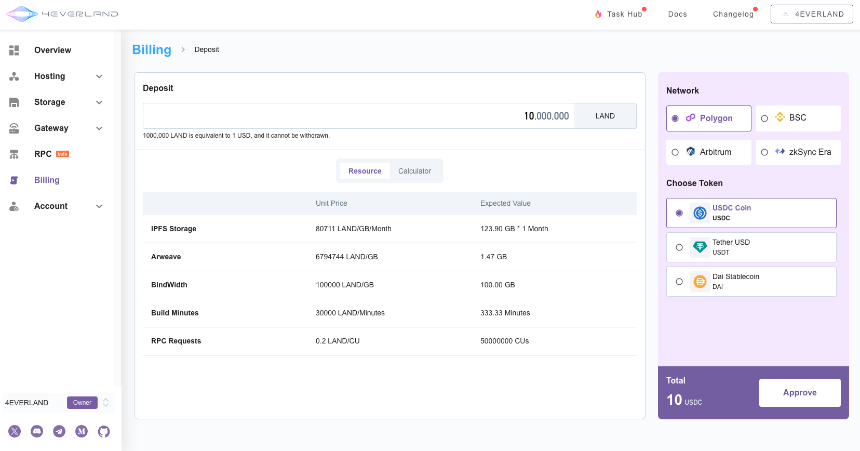Select the zkSync Era radio button

click(x=765, y=153)
